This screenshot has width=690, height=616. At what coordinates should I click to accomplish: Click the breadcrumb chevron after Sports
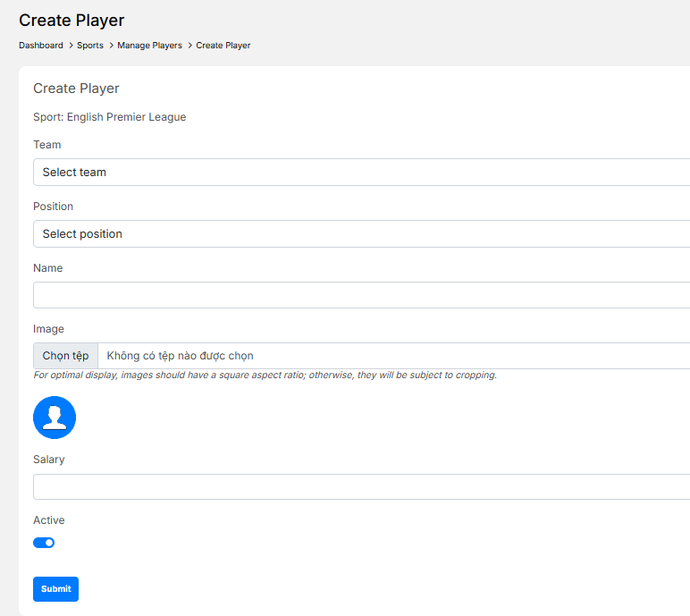[111, 46]
